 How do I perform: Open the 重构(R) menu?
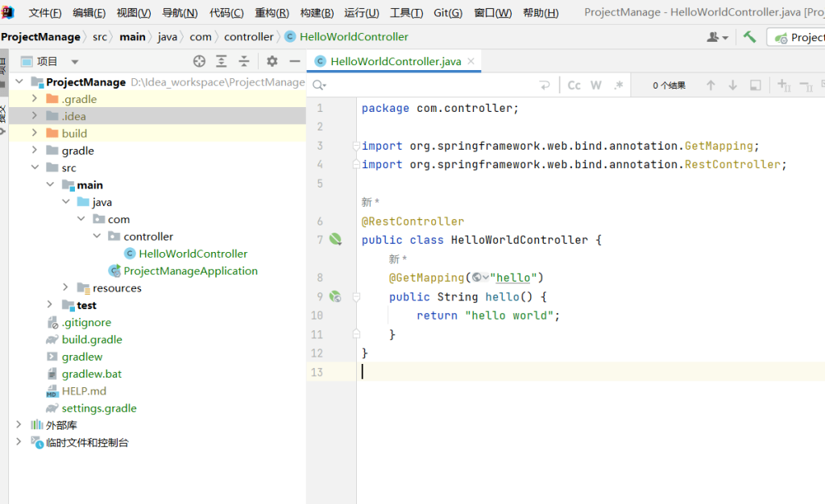tap(272, 13)
